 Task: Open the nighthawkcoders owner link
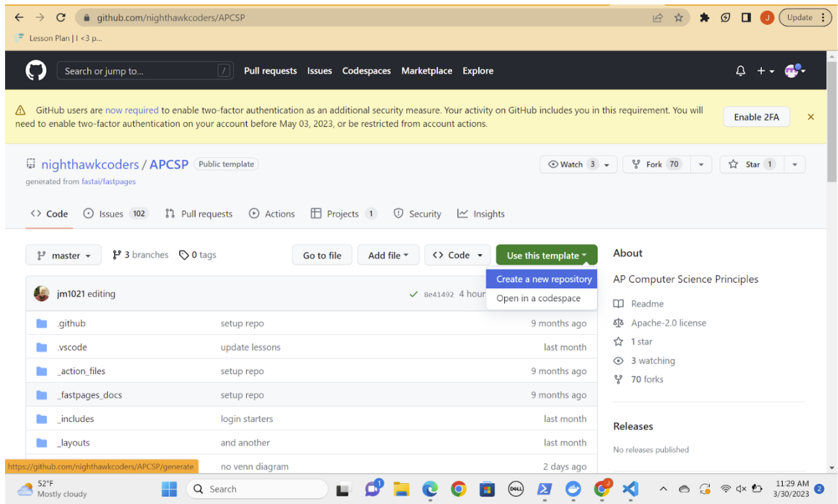[x=90, y=164]
